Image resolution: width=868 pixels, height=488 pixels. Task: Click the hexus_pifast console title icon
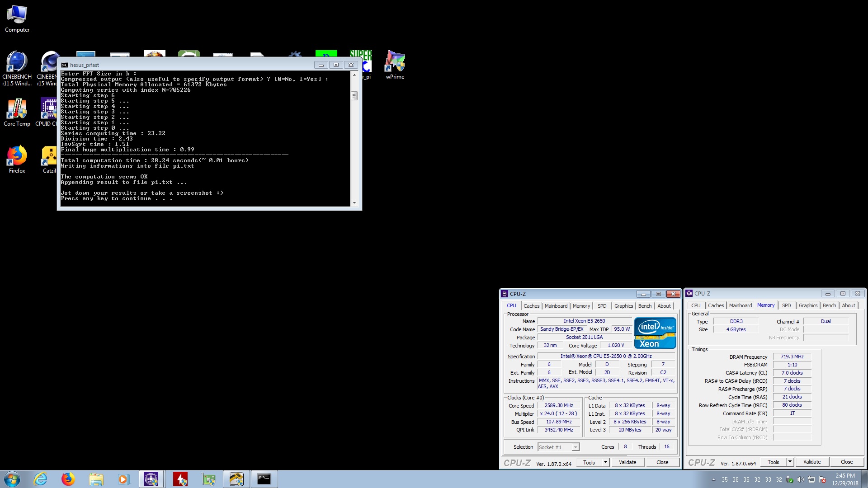pos(65,65)
